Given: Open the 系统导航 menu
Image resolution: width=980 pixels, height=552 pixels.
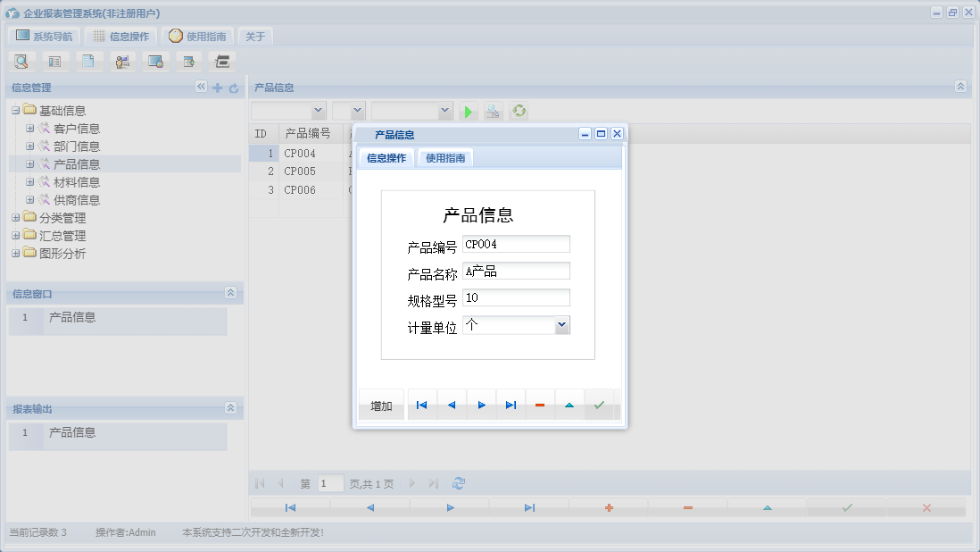Looking at the screenshot, I should [43, 36].
